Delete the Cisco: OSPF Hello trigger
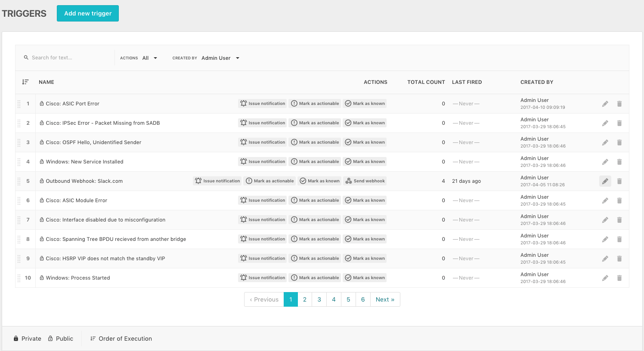644x351 pixels. [x=619, y=142]
